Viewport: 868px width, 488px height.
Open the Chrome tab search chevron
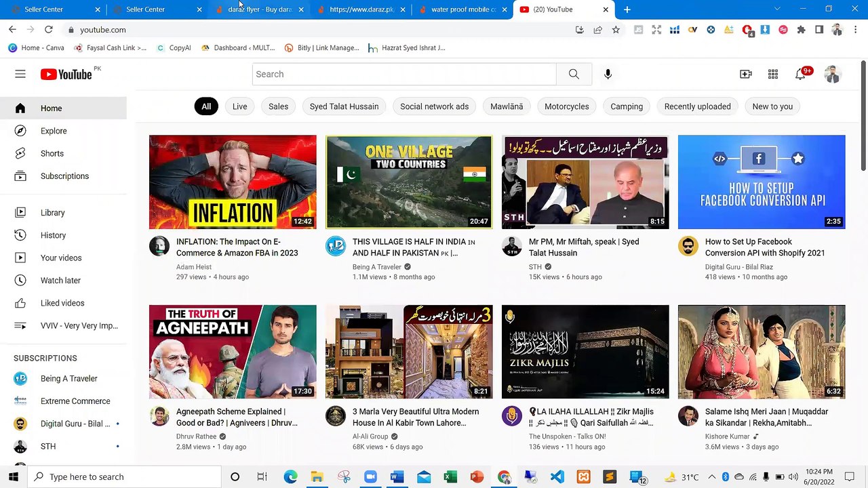[x=777, y=9]
